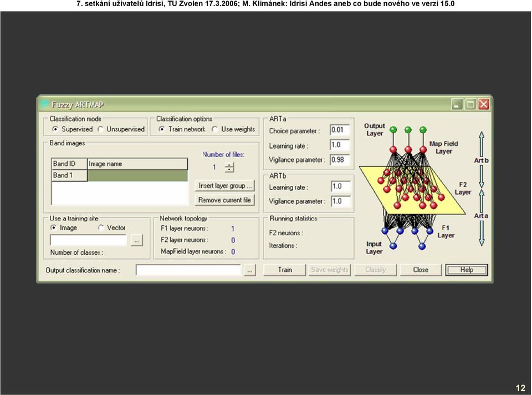Open the training site file browser
Viewport: 532px width, 395px height.
click(x=137, y=240)
